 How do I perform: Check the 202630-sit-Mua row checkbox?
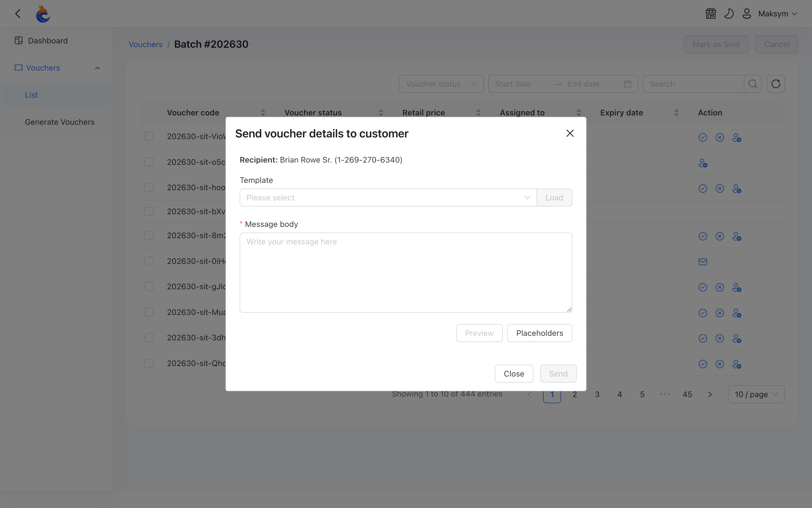(x=149, y=312)
